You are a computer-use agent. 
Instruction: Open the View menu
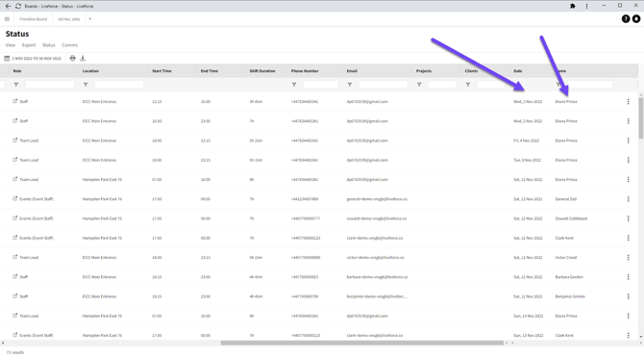[11, 45]
